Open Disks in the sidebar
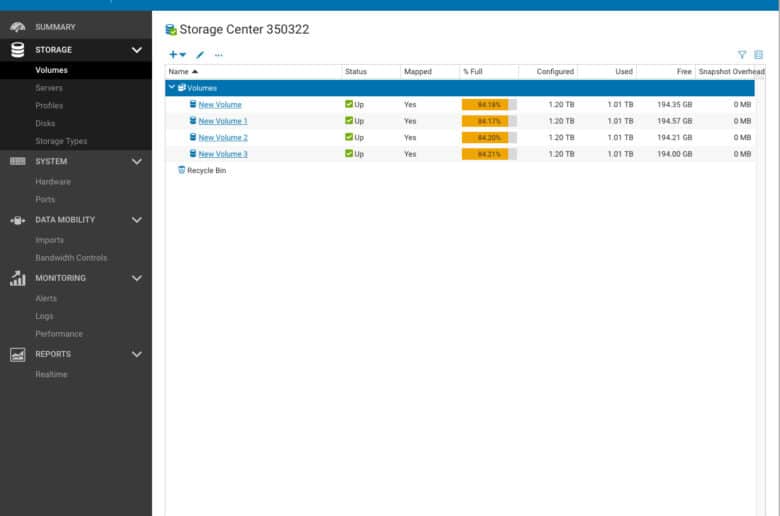The image size is (780, 516). pos(45,123)
